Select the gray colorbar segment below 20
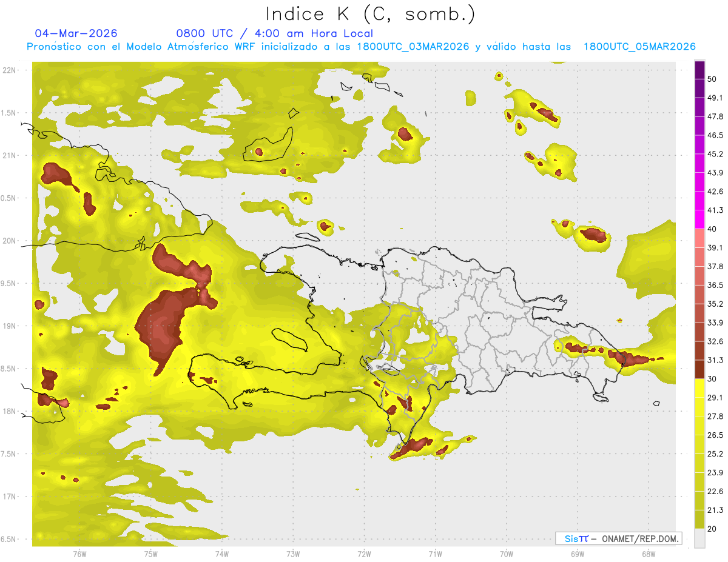 (x=699, y=538)
